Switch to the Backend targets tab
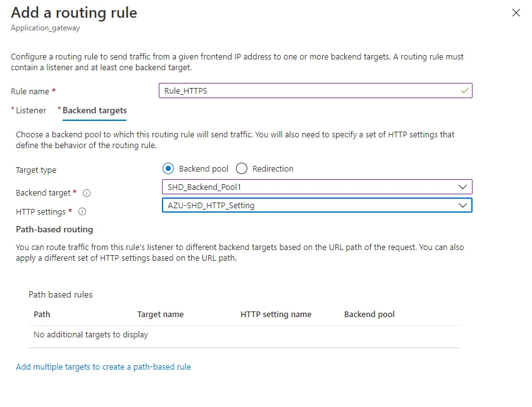Image resolution: width=532 pixels, height=407 pixels. 94,110
